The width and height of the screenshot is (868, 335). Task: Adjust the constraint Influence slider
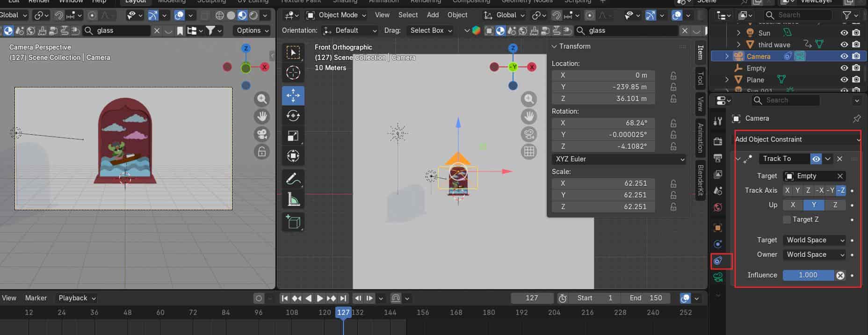808,275
